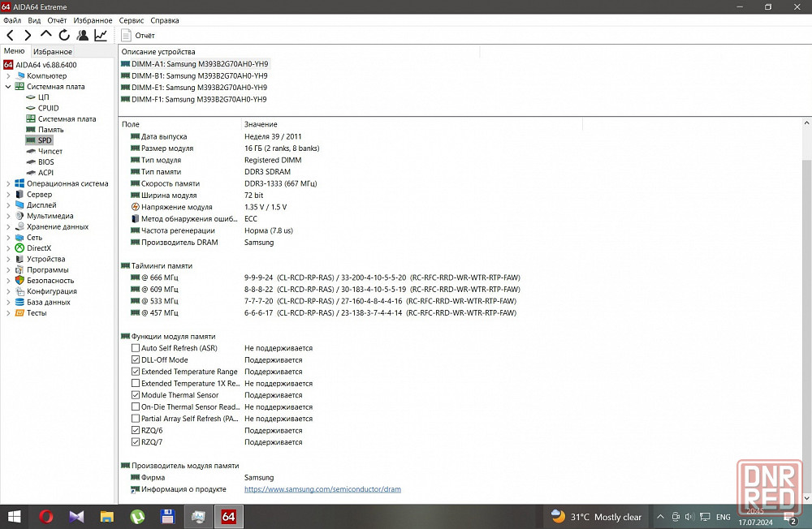The image size is (812, 529).
Task: Click the AIDA64 taskbar icon
Action: 228,517
